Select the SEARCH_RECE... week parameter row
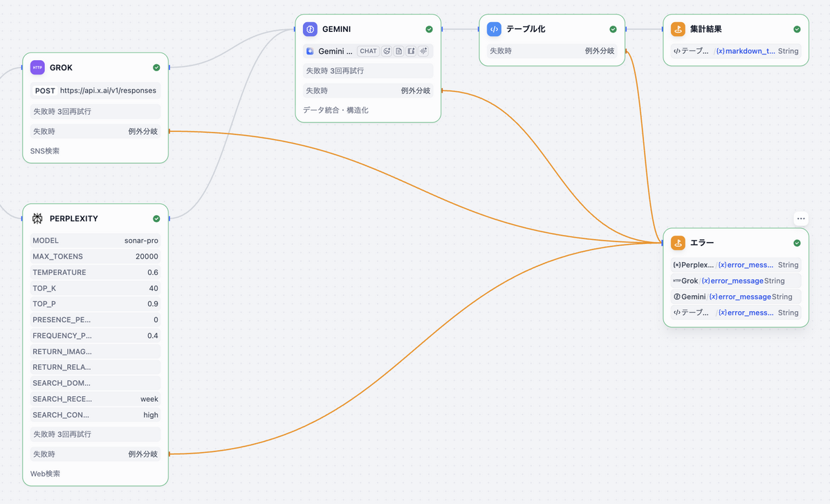This screenshot has width=830, height=504. pyautogui.click(x=95, y=399)
